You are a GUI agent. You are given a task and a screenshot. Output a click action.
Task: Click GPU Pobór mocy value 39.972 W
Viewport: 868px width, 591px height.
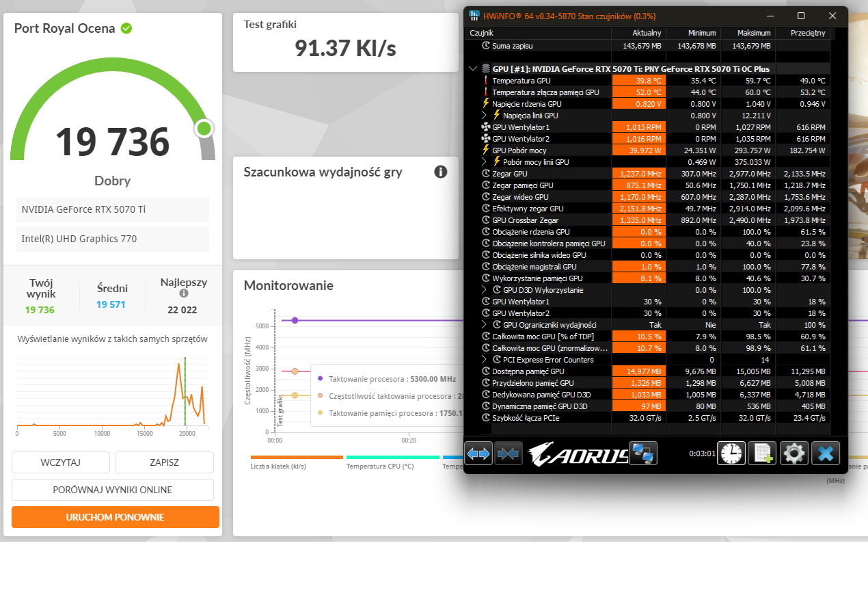[638, 150]
